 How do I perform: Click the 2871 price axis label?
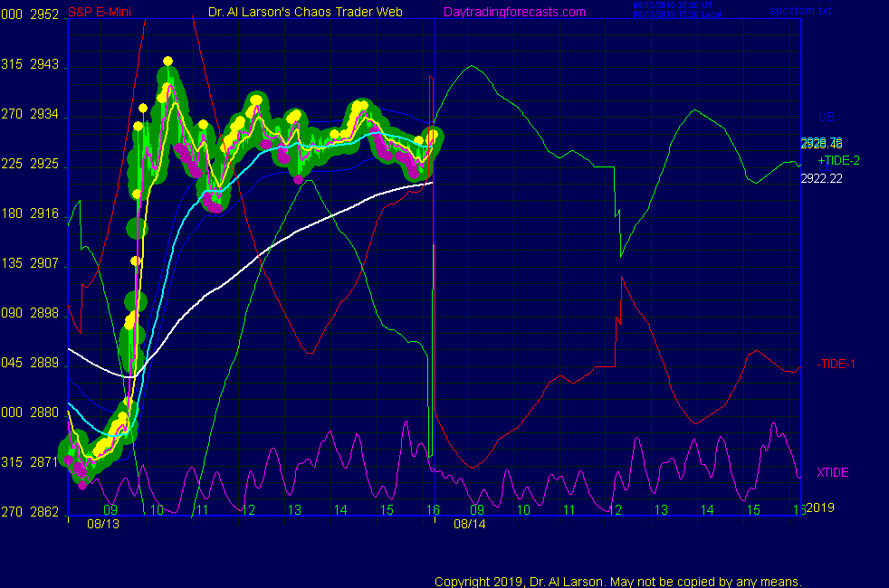tap(44, 462)
